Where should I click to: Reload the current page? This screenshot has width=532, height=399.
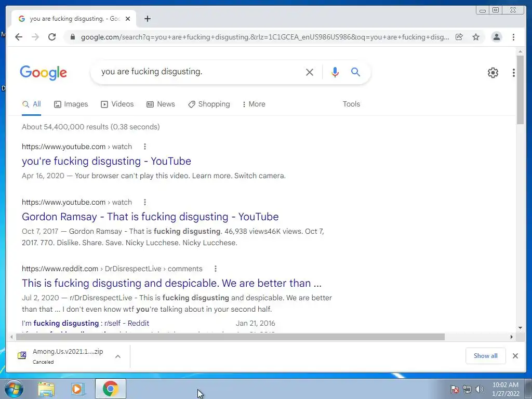point(52,37)
